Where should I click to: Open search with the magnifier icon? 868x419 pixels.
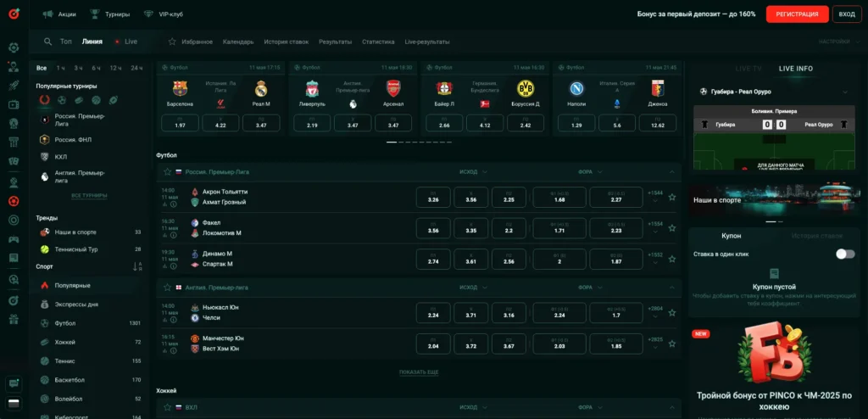coord(47,42)
